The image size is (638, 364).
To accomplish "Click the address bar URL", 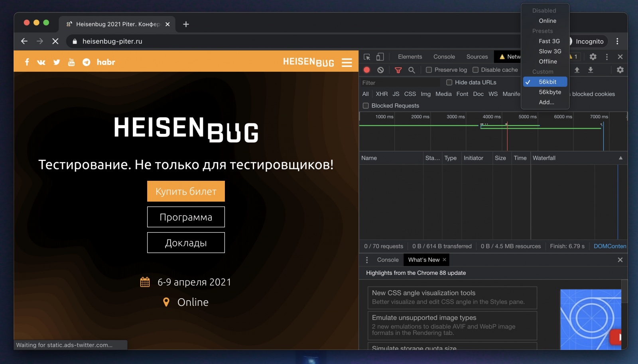I will pos(112,41).
